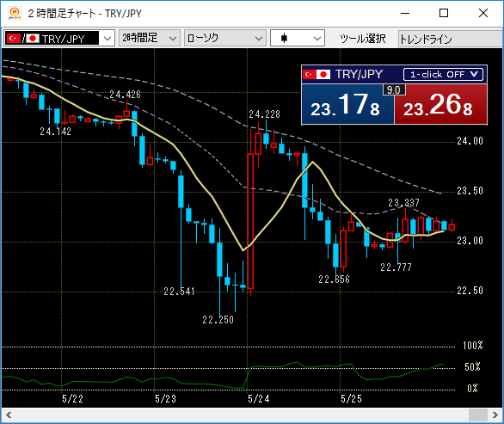504x424 pixels.
Task: Click the 22.50 price axis label
Action: 470,291
